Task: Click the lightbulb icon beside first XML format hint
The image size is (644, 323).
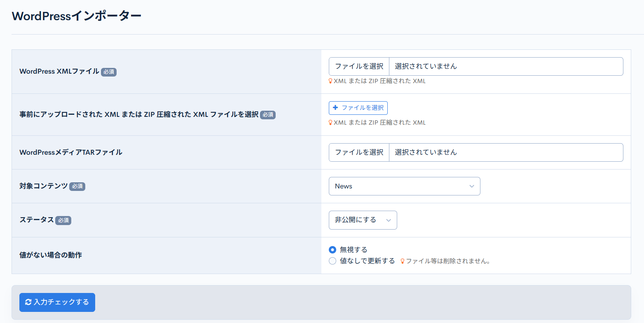Action: [330, 81]
